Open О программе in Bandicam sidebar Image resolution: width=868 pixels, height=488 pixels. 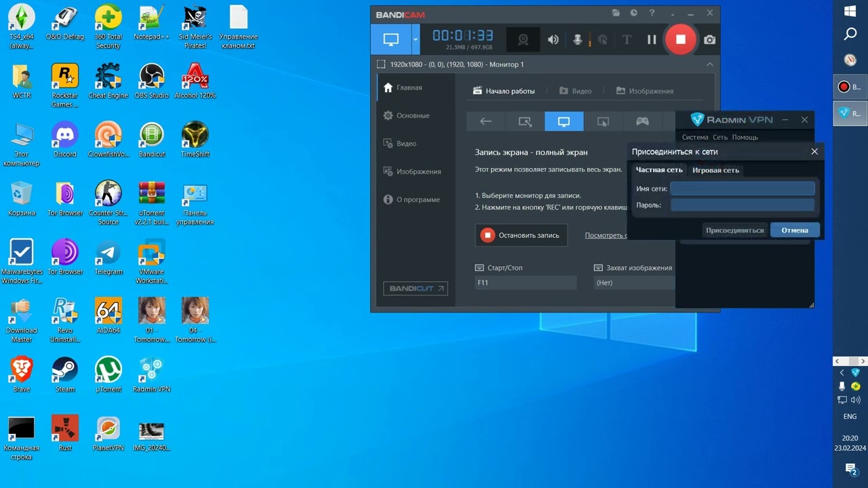click(416, 199)
